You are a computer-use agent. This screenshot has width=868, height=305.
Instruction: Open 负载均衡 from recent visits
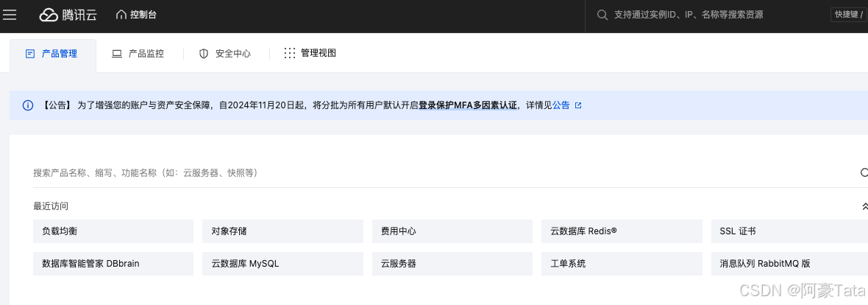click(113, 231)
